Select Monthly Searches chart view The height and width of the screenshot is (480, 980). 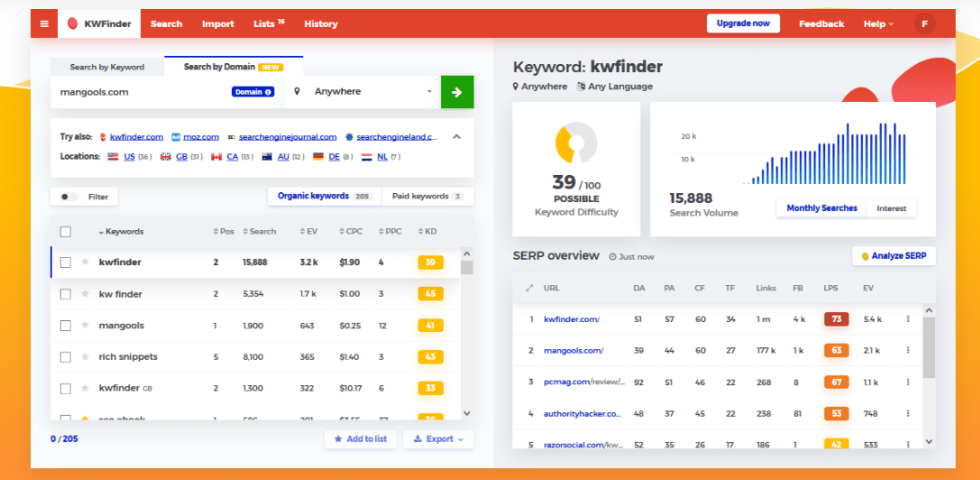[x=821, y=208]
